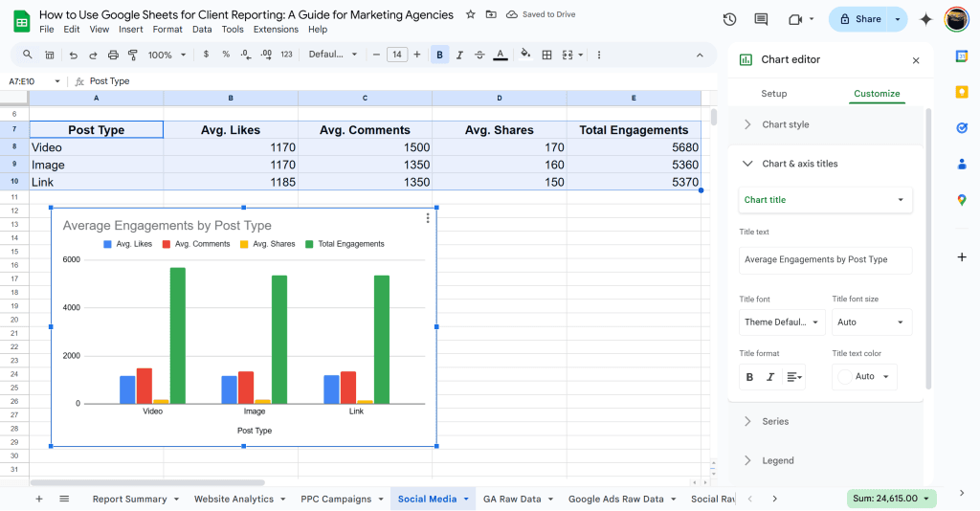Open Chart title selector dropdown
Viewport: 980px width, 511px height.
(x=825, y=200)
